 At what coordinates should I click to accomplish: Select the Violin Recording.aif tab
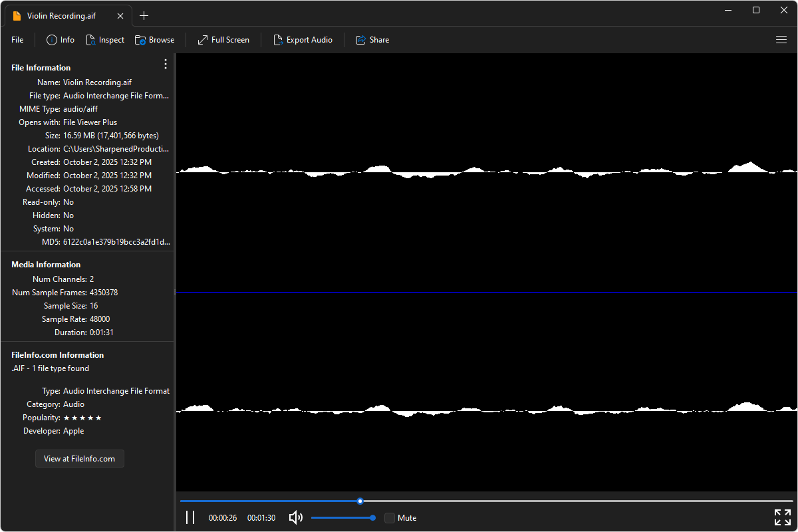[61, 16]
